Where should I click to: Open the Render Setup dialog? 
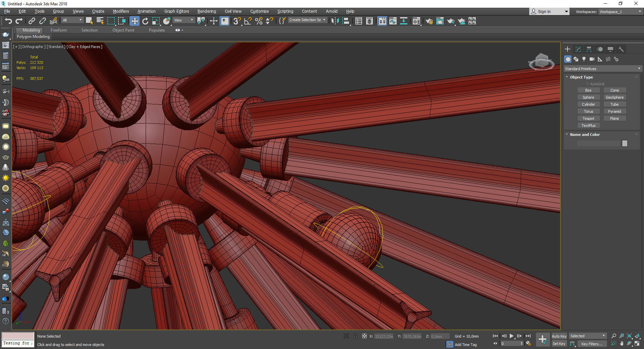pos(429,21)
